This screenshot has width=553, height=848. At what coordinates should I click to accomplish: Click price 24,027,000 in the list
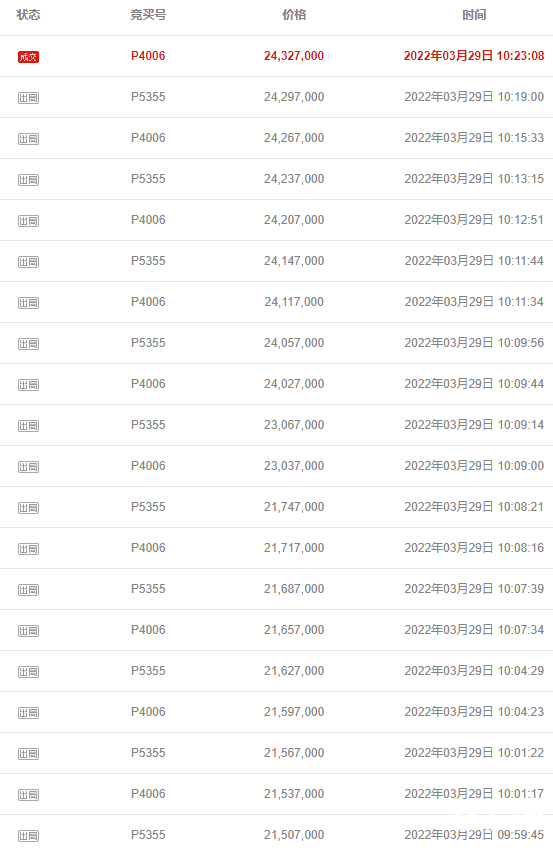coord(294,383)
